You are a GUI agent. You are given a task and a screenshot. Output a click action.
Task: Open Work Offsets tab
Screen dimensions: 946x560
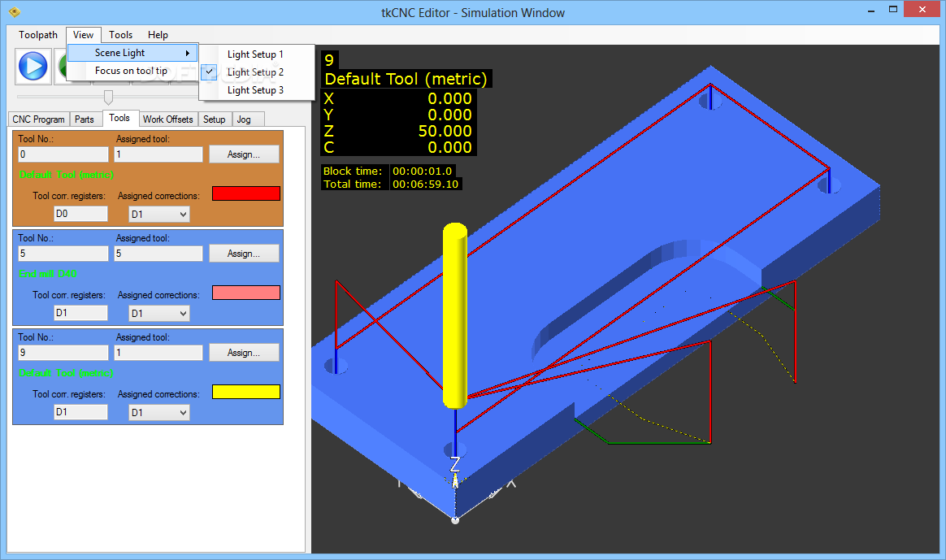point(167,119)
